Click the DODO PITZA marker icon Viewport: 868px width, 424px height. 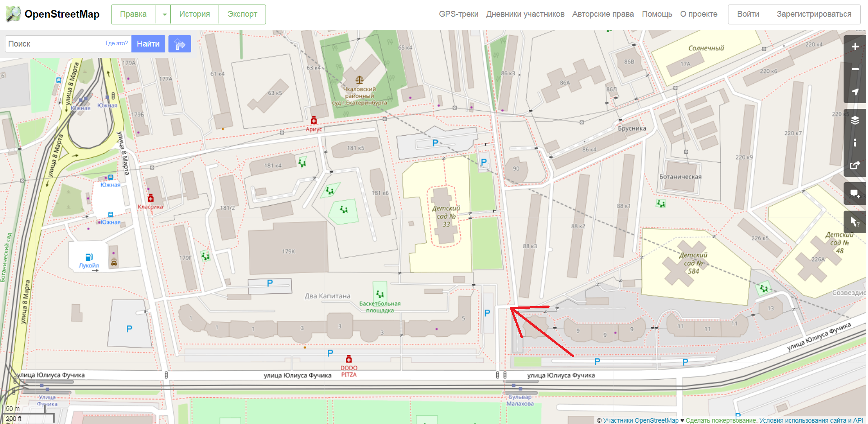349,359
